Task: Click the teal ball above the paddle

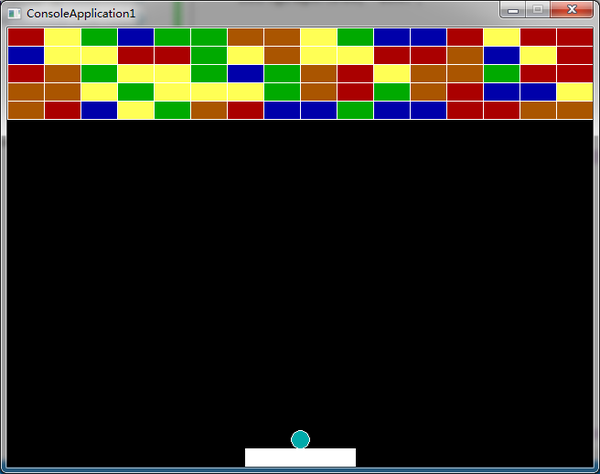Action: (x=300, y=439)
